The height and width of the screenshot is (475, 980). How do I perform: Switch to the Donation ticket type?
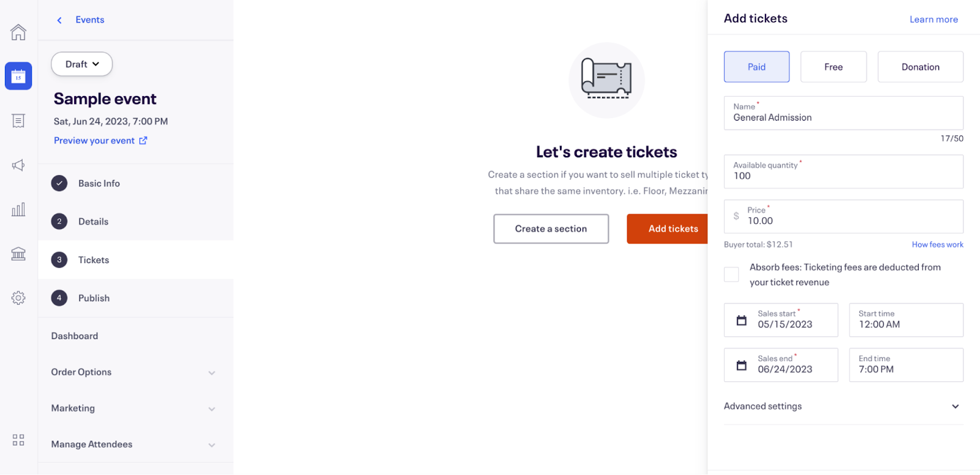click(x=920, y=67)
